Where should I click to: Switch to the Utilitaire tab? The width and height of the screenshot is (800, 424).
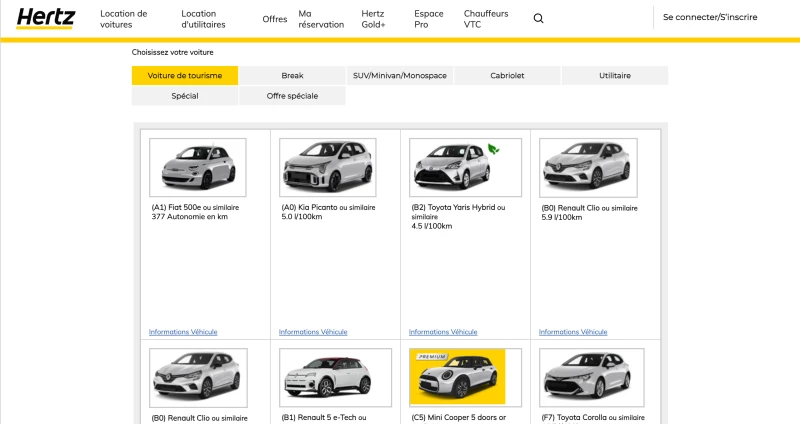(x=615, y=76)
